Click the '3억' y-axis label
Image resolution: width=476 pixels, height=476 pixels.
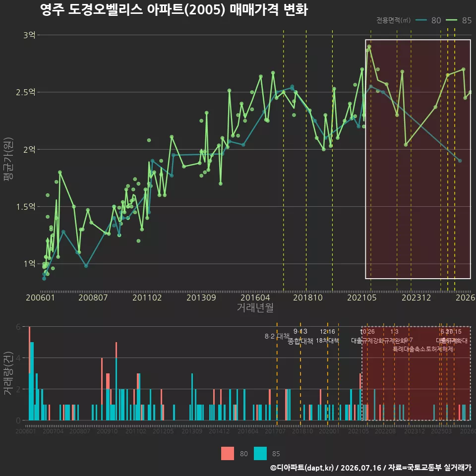click(29, 35)
